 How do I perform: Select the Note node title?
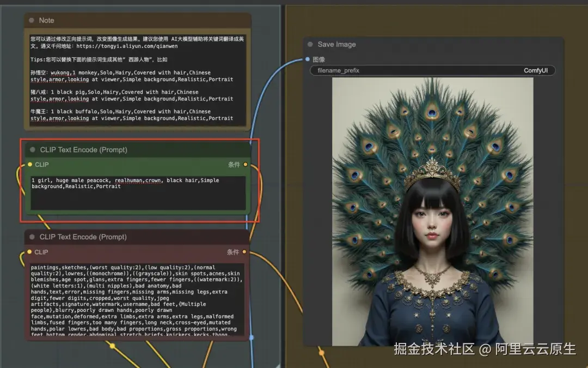[x=46, y=20]
